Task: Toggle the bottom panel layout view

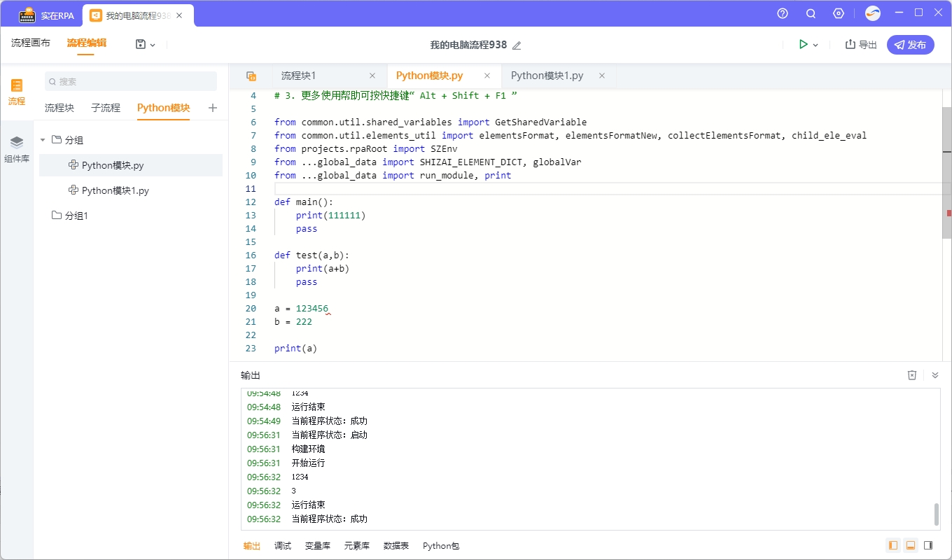Action: (x=911, y=545)
